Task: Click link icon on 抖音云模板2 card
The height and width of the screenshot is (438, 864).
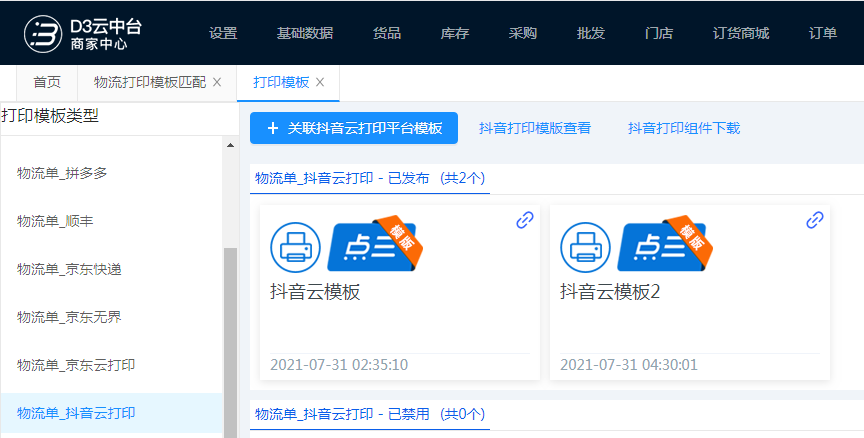Action: 814,220
